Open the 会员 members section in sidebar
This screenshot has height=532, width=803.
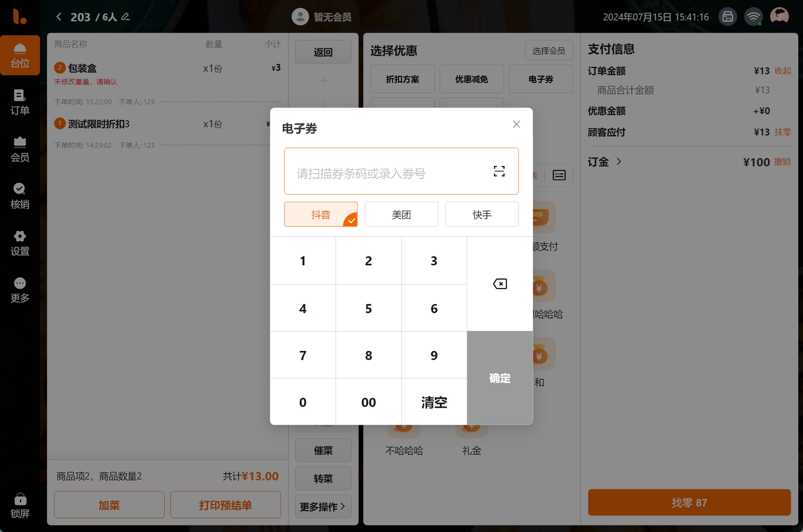[20, 149]
